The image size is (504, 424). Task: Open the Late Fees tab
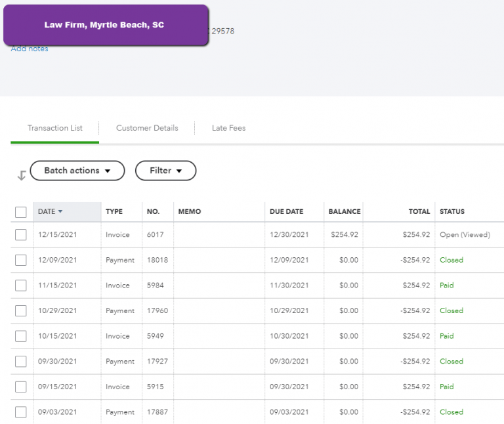[228, 128]
